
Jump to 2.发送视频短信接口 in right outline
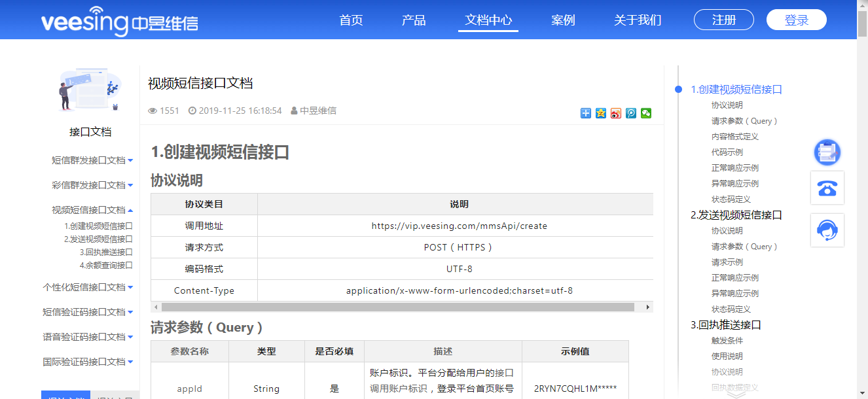coord(736,215)
